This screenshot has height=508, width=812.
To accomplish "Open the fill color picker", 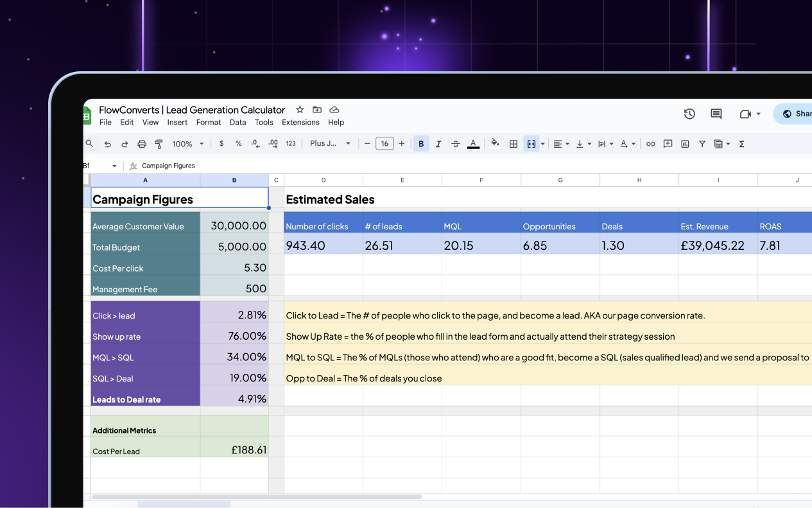I will (x=495, y=143).
